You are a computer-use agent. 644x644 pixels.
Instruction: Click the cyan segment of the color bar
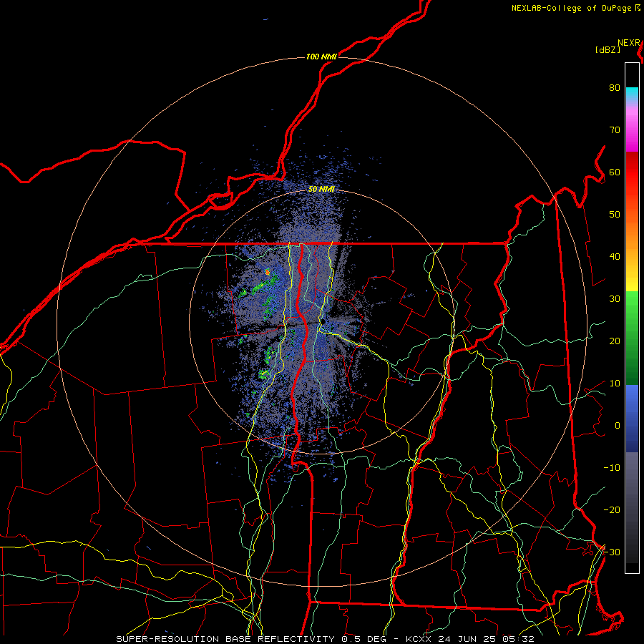(x=632, y=94)
